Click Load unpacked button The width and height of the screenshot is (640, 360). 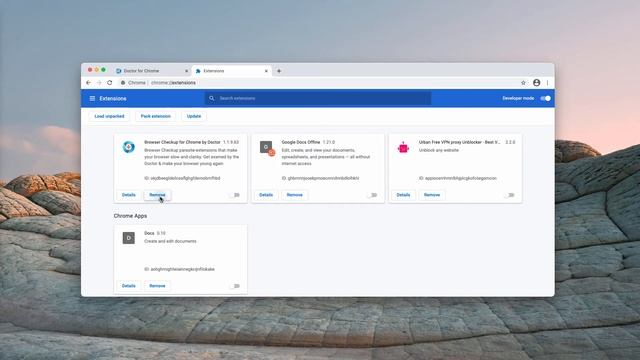[x=109, y=116]
